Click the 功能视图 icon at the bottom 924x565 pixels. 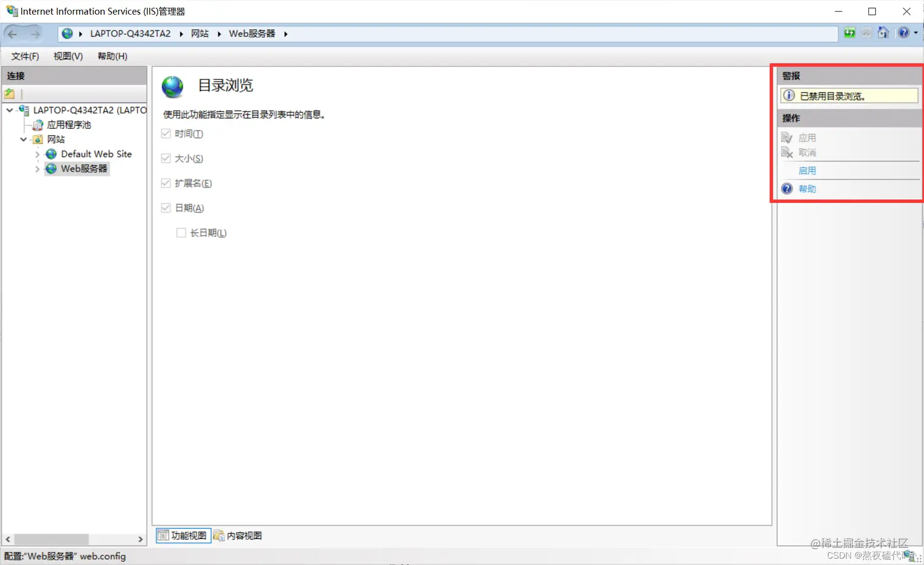point(163,536)
